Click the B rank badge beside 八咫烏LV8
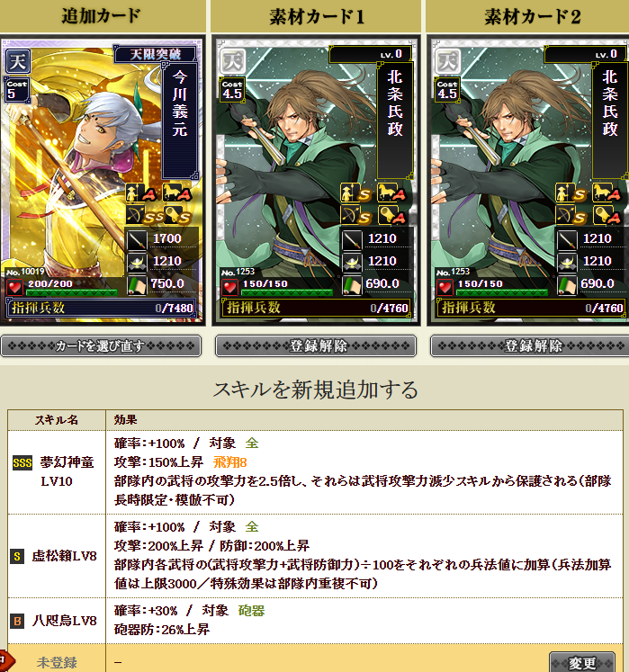 click(18, 621)
